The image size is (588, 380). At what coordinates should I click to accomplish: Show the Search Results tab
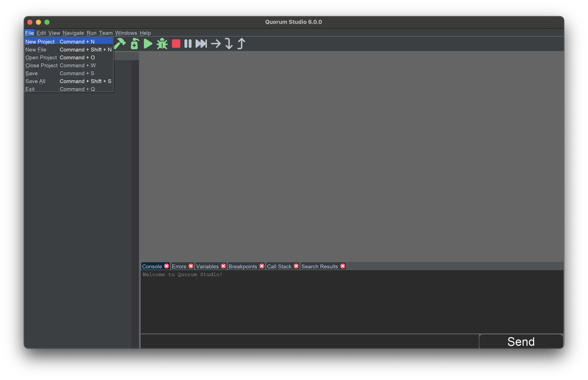click(320, 266)
